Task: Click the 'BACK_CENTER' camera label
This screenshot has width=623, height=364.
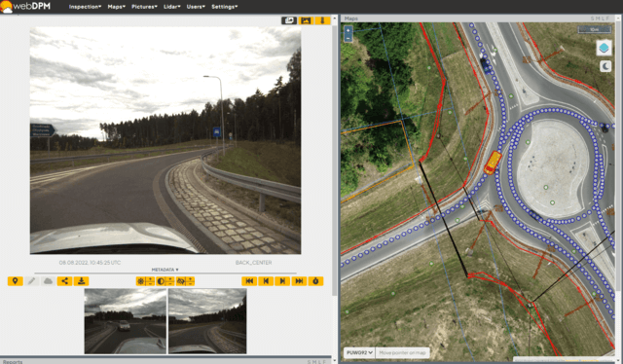Action: click(253, 263)
